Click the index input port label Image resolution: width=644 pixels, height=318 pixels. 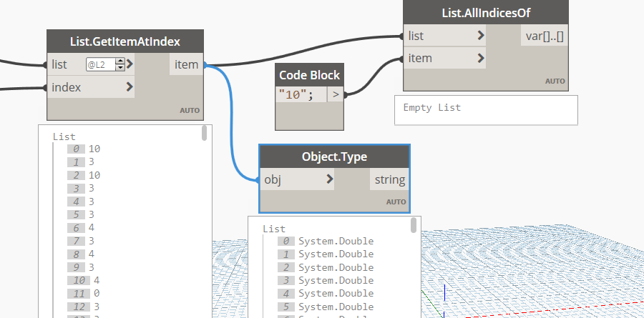67,87
